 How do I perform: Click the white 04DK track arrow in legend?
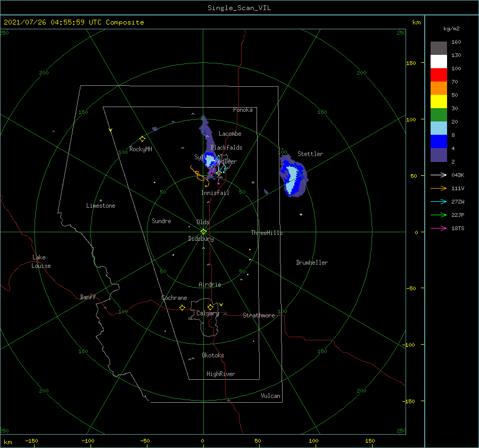click(x=439, y=175)
